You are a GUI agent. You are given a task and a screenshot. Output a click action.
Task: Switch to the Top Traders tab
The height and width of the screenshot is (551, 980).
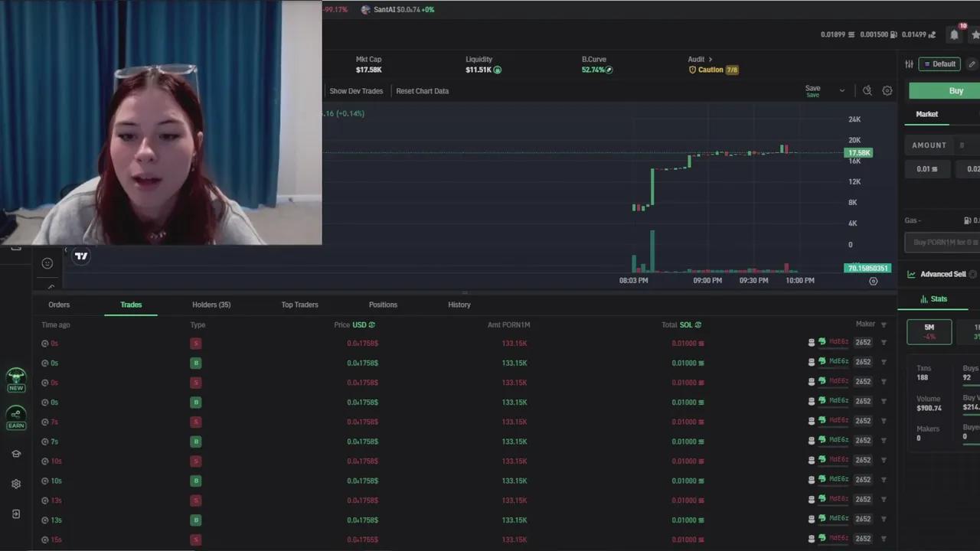click(x=299, y=305)
